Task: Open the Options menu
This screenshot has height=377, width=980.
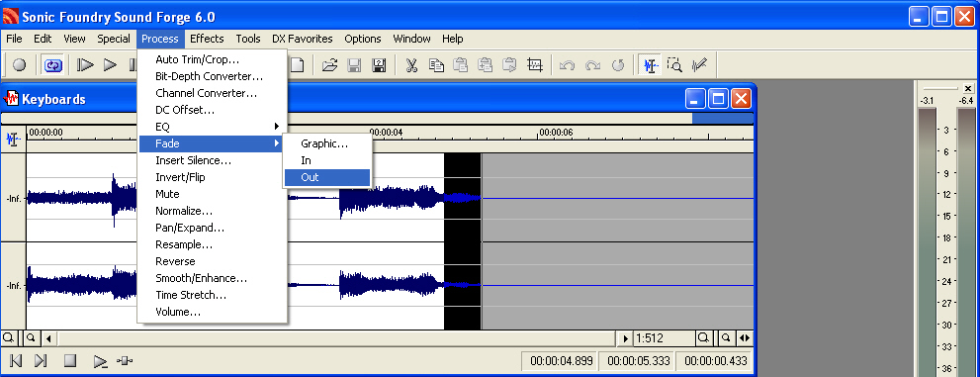Action: click(363, 39)
